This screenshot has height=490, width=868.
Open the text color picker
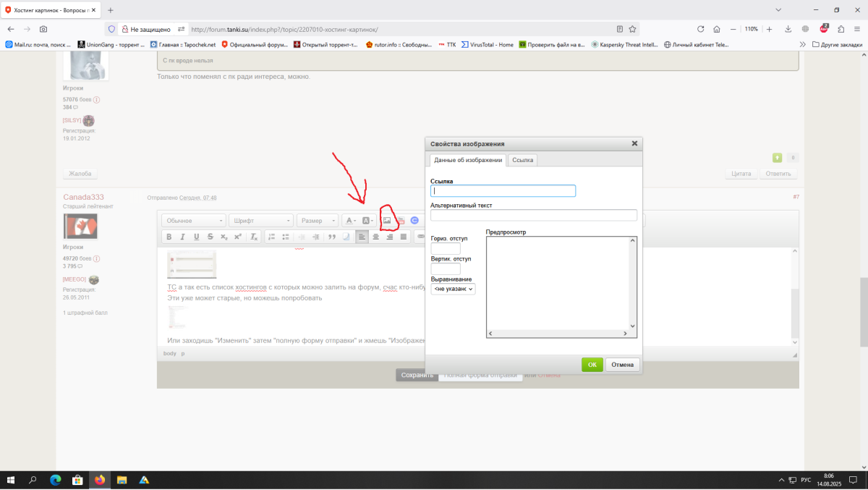pos(350,220)
